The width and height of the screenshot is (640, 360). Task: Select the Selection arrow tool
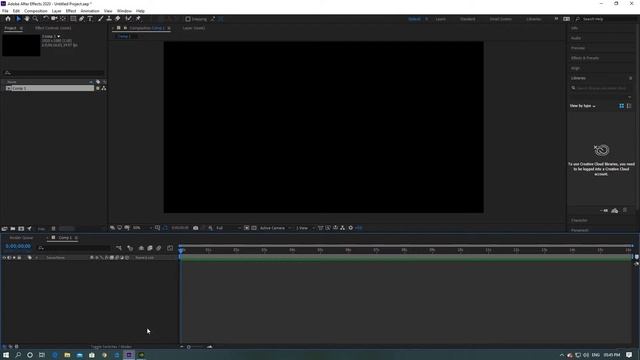(x=18, y=19)
